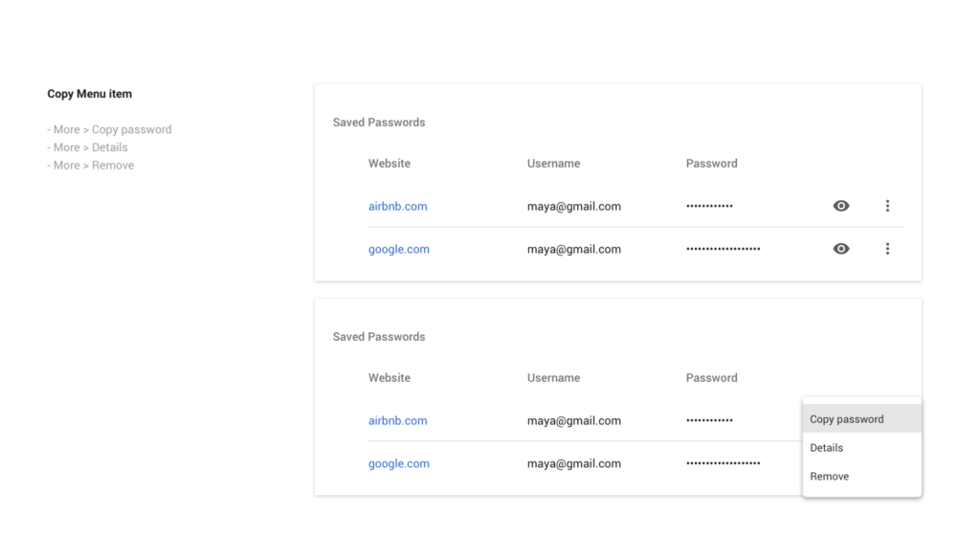This screenshot has height=559, width=980.
Task: Click the Username column header in first card
Action: pyautogui.click(x=553, y=164)
